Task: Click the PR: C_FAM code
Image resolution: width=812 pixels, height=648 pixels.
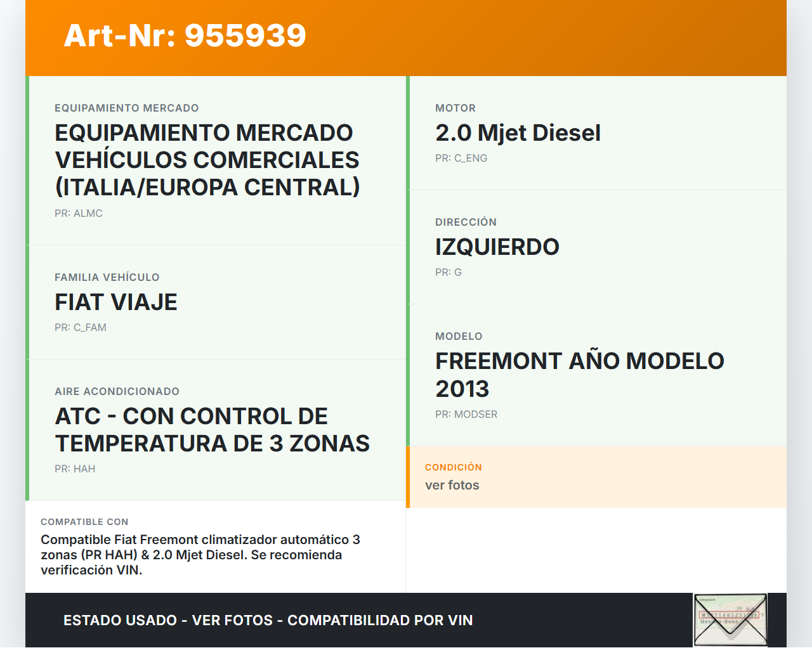Action: (x=81, y=328)
